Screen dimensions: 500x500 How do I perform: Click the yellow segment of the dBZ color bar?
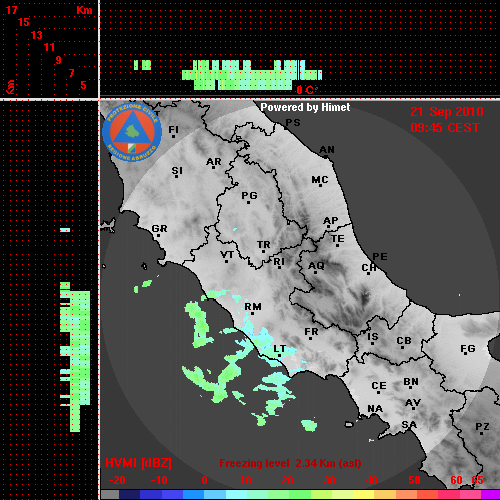coord(363,495)
